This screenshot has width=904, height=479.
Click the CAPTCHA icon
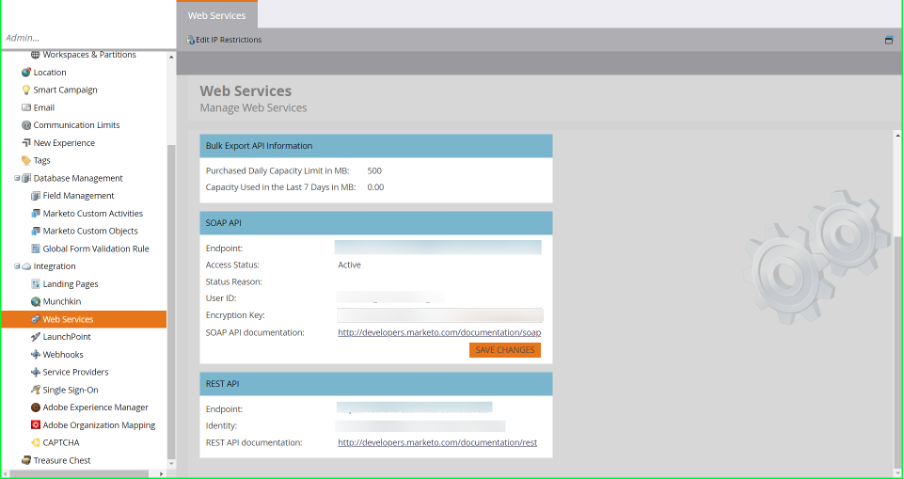coord(35,443)
